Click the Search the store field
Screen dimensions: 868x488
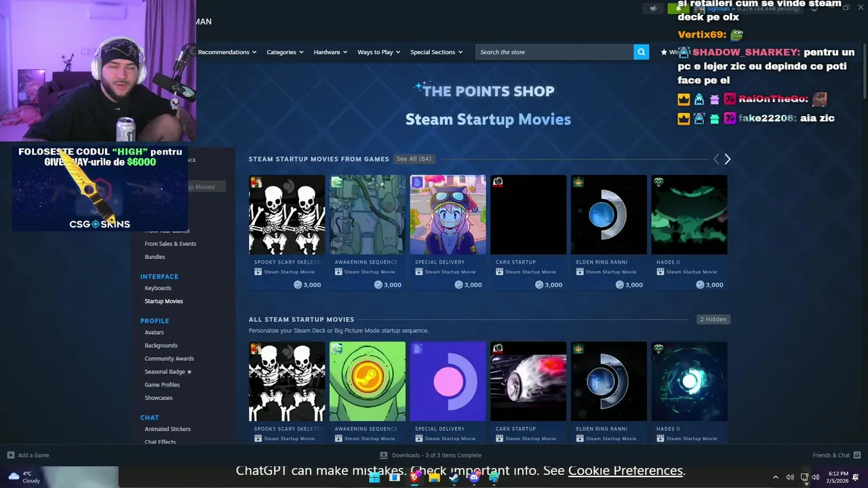tap(555, 52)
